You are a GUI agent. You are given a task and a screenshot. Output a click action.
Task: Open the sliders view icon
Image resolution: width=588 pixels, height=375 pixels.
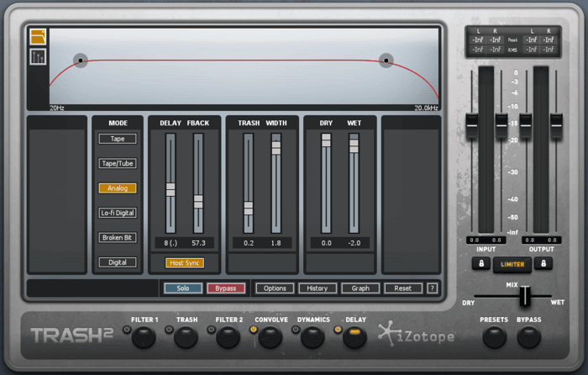click(38, 56)
